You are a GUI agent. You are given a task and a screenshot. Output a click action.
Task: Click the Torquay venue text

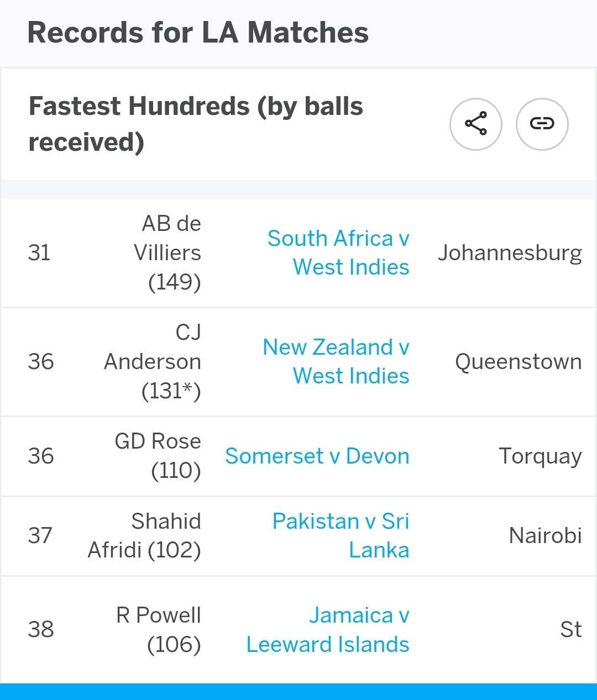click(540, 456)
